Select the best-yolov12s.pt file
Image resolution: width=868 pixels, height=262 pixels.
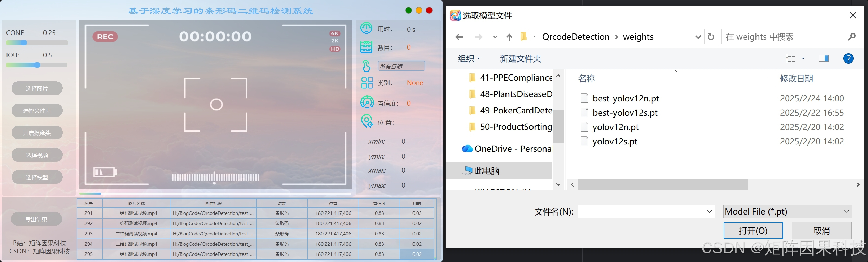pos(625,113)
